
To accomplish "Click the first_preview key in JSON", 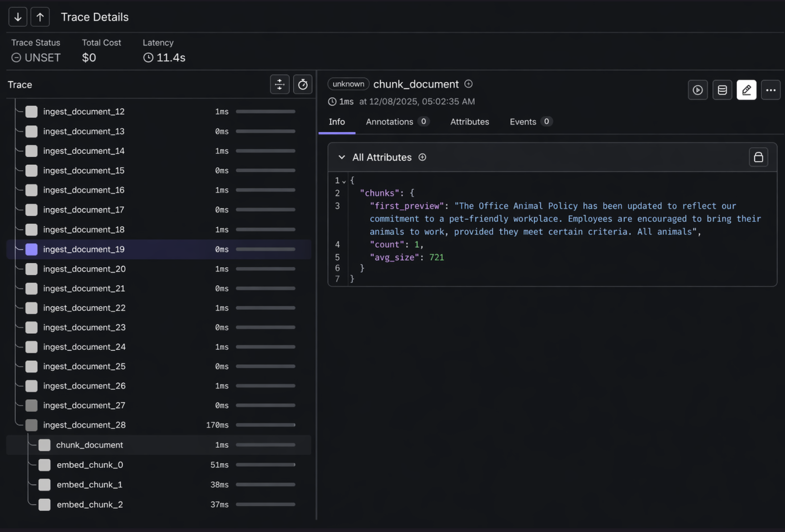I will tap(407, 206).
